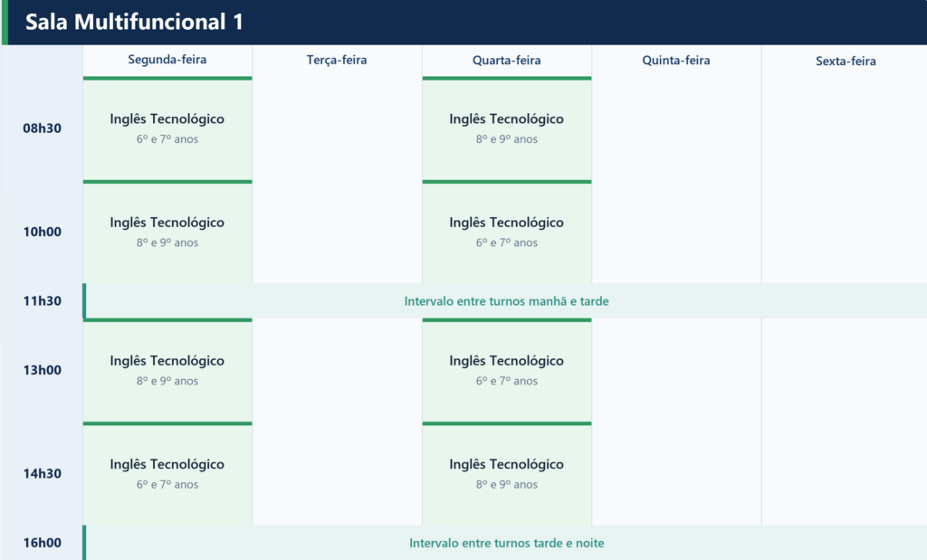This screenshot has height=560, width=927.
Task: Select Wednesday 10h00 Inglês Tecnológico 6º e 7º anos
Action: 507,232
